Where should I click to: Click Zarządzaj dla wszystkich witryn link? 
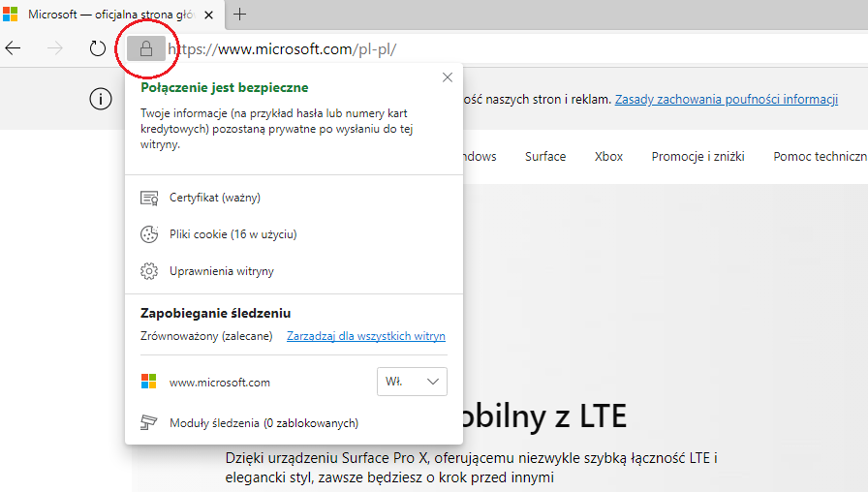click(x=365, y=336)
